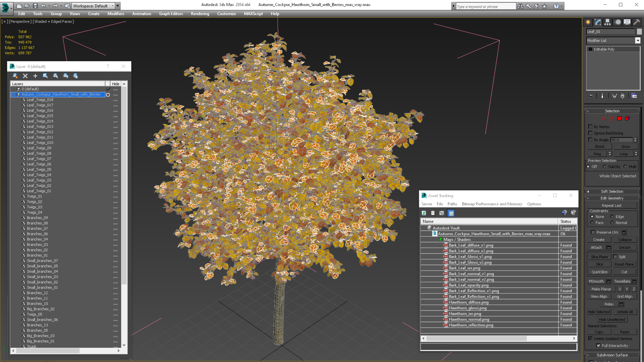Screen dimensions: 644x362
Task: Click the Save File floppy icon
Action: [35, 6]
